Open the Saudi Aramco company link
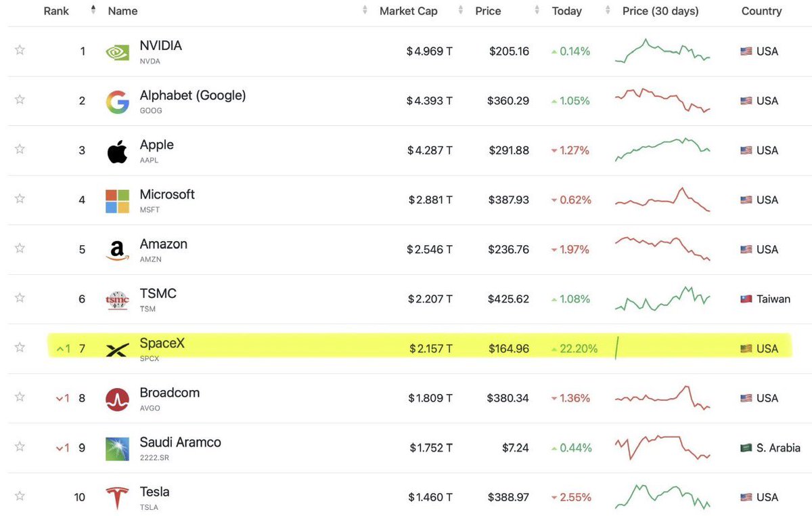The image size is (812, 516). pyautogui.click(x=180, y=442)
